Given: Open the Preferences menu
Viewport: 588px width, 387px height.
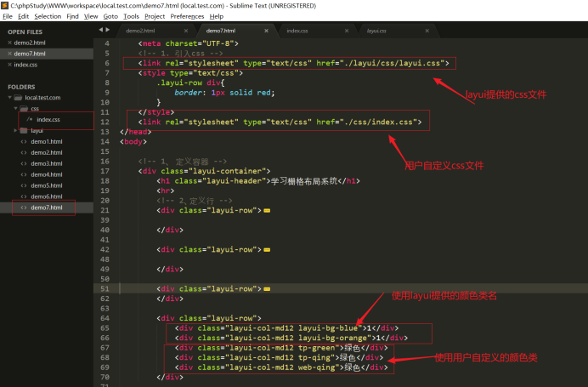Looking at the screenshot, I should 187,16.
